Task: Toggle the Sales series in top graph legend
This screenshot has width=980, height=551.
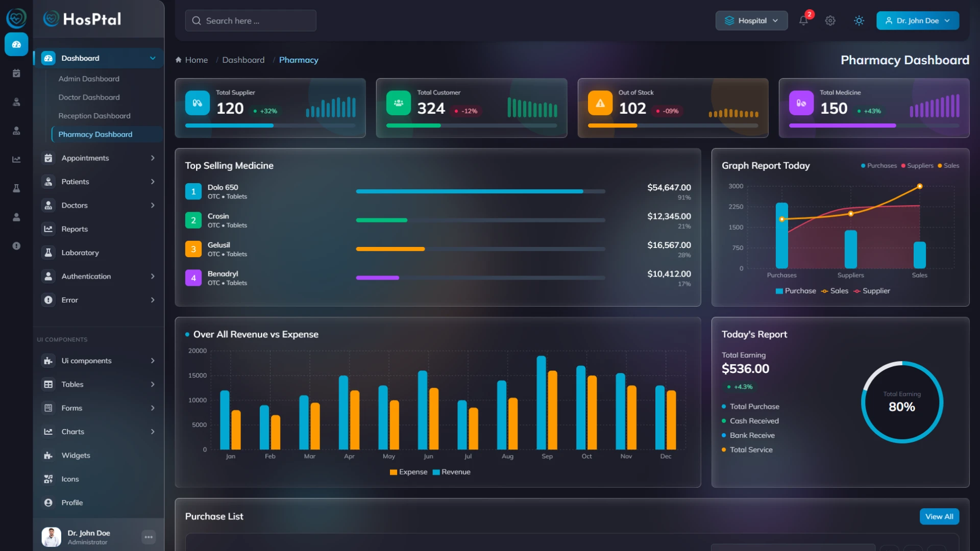Action: [x=948, y=166]
